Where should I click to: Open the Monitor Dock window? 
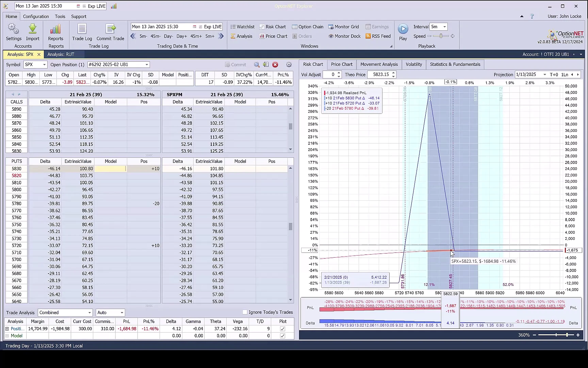coord(344,36)
